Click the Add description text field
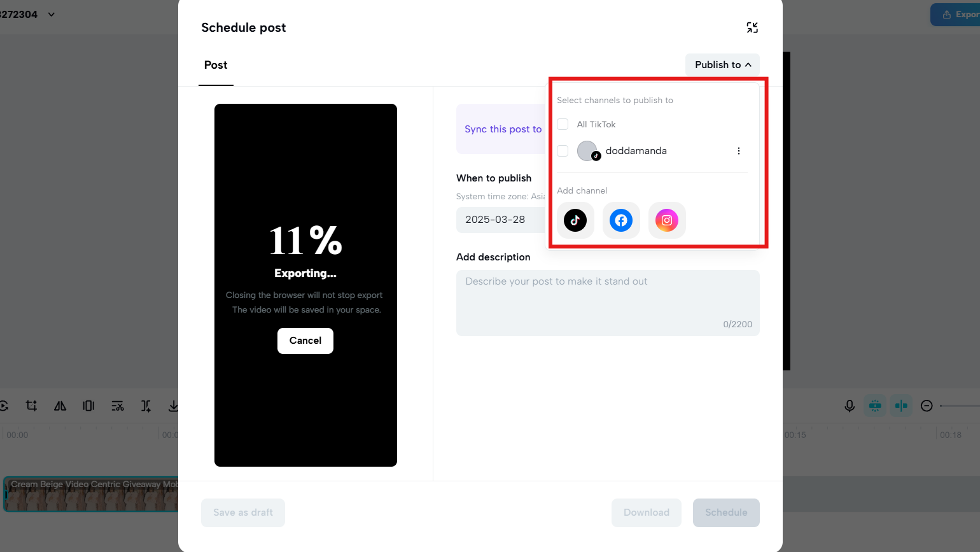Image resolution: width=980 pixels, height=552 pixels. point(608,303)
